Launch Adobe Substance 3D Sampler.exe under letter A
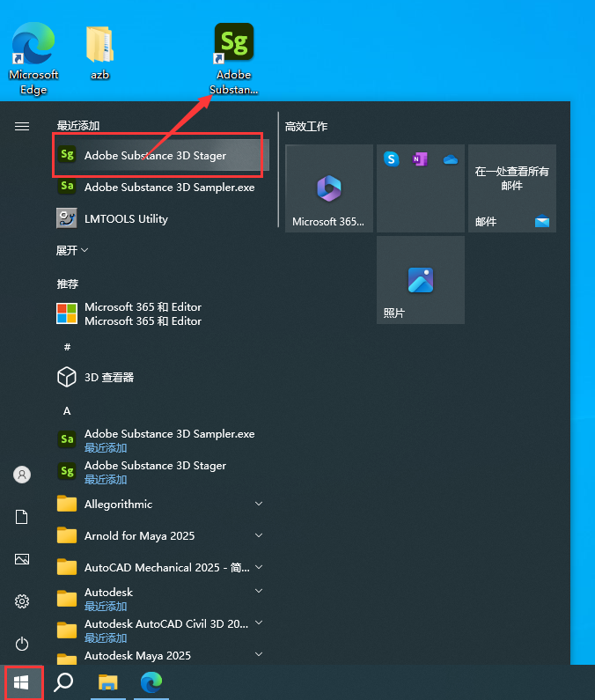 coord(161,439)
